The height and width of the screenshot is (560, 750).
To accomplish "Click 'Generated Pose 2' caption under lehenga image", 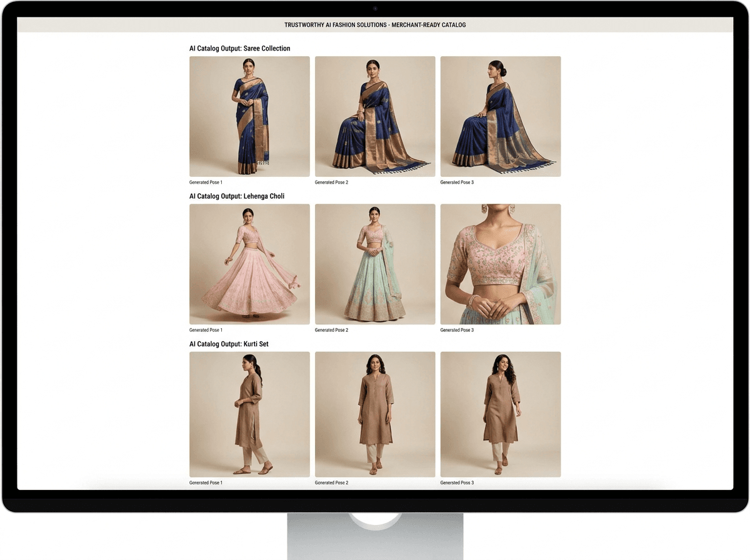I will coord(332,330).
